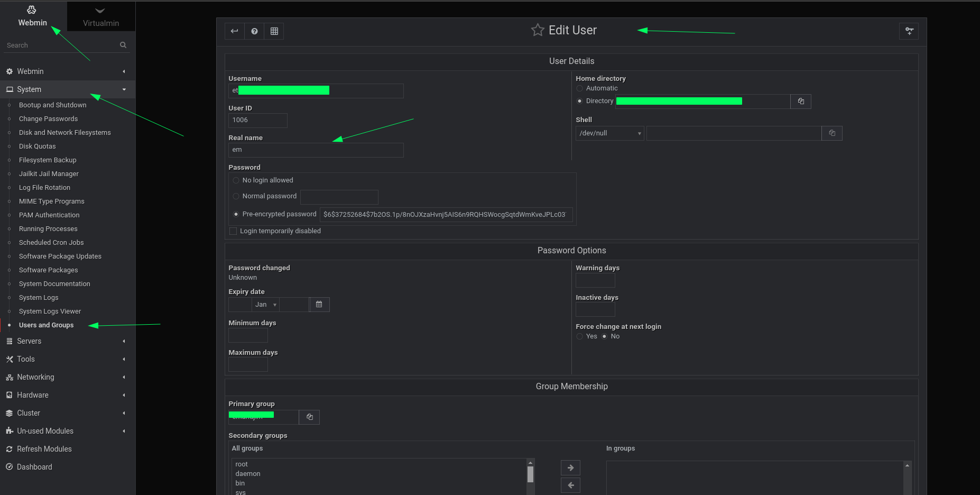Click the Dashboard gauge icon
This screenshot has height=495, width=980.
pos(9,467)
